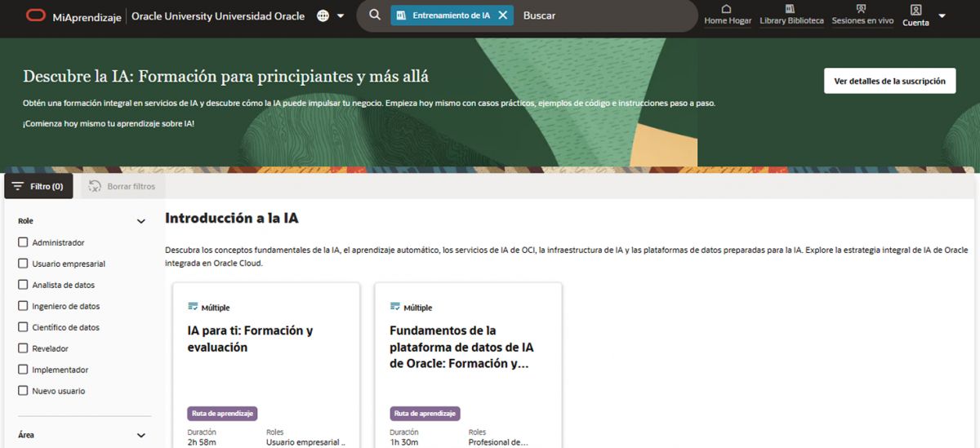The width and height of the screenshot is (980, 448).
Task: Expand the language dropdown arrow
Action: (341, 16)
